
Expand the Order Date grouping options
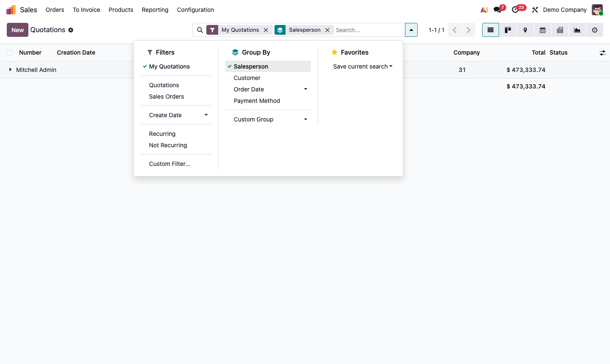point(305,89)
